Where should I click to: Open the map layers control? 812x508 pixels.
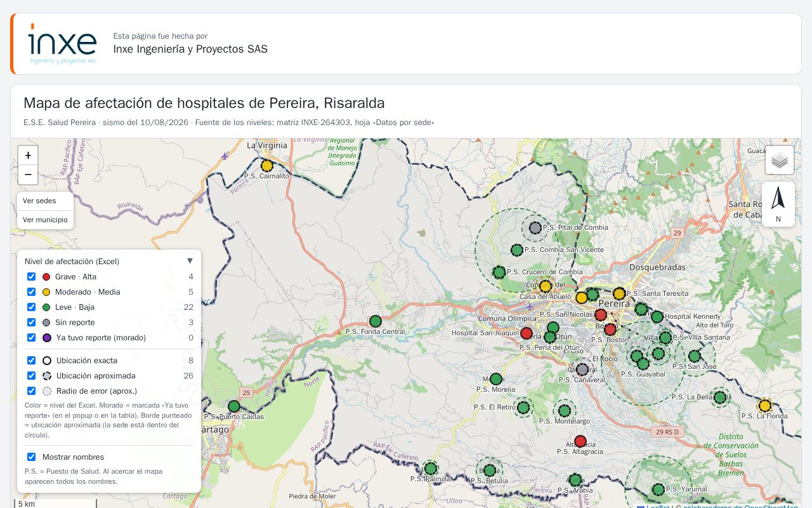pos(780,160)
